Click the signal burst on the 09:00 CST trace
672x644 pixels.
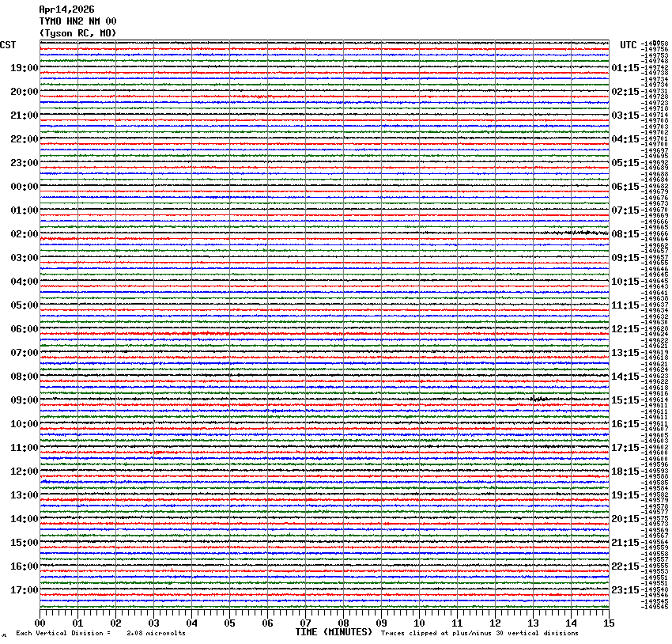539,399
